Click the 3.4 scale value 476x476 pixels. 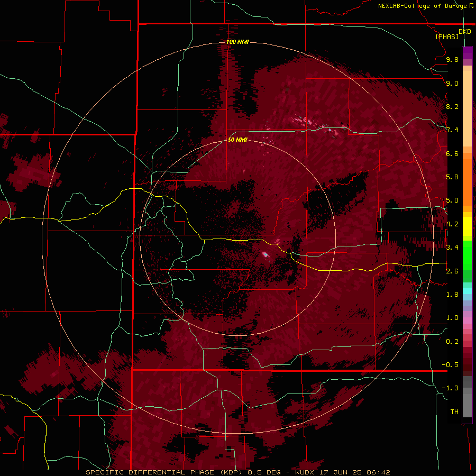tap(452, 248)
